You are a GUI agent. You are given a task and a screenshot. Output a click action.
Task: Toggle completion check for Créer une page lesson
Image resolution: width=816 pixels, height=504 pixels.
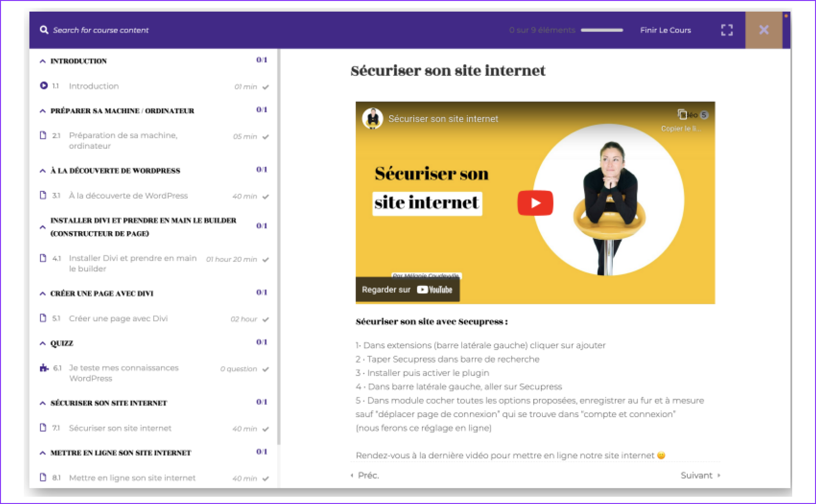coord(266,319)
